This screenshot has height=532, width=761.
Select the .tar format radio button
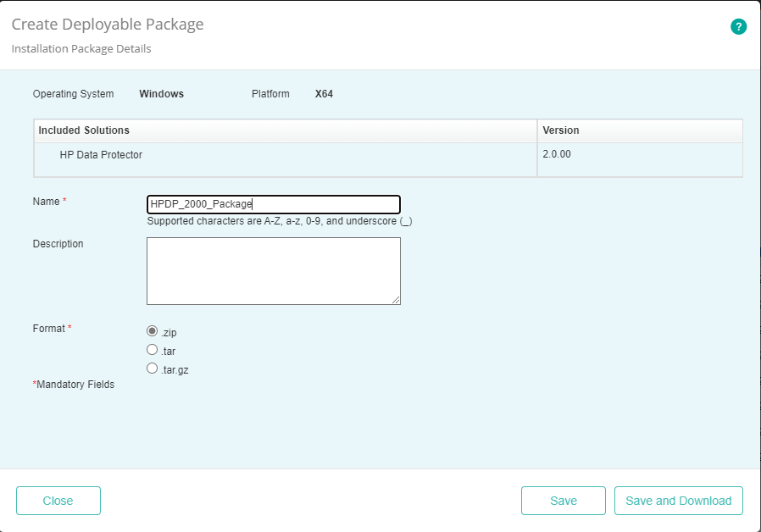point(152,350)
